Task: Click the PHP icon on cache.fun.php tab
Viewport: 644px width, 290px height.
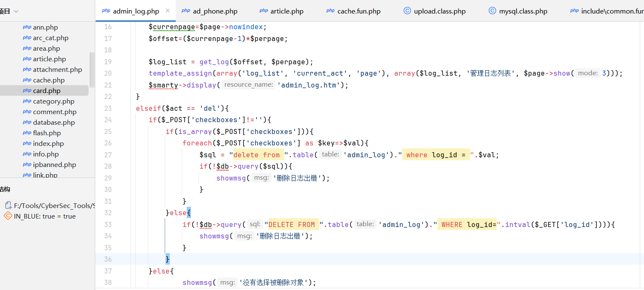Action: pyautogui.click(x=330, y=11)
